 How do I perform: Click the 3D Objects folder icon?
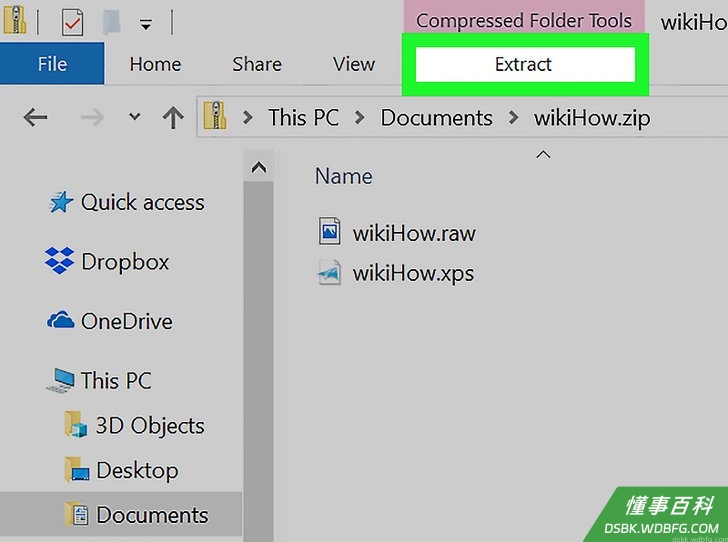click(76, 424)
